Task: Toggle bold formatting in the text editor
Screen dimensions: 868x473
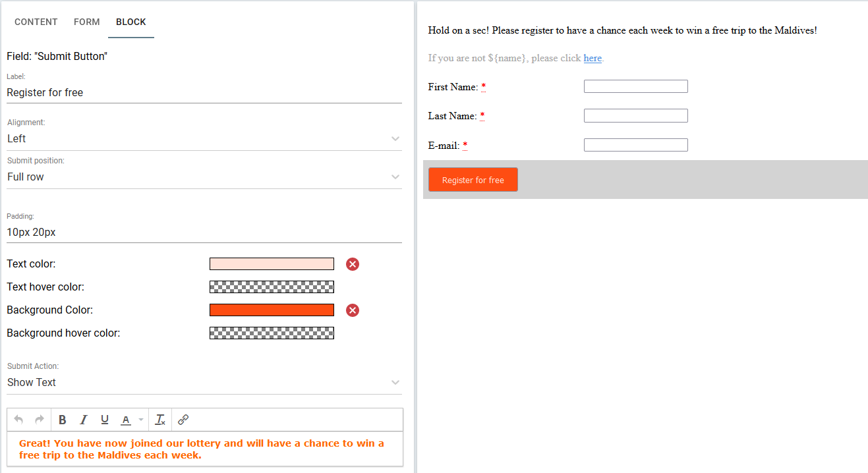Action: (x=63, y=420)
